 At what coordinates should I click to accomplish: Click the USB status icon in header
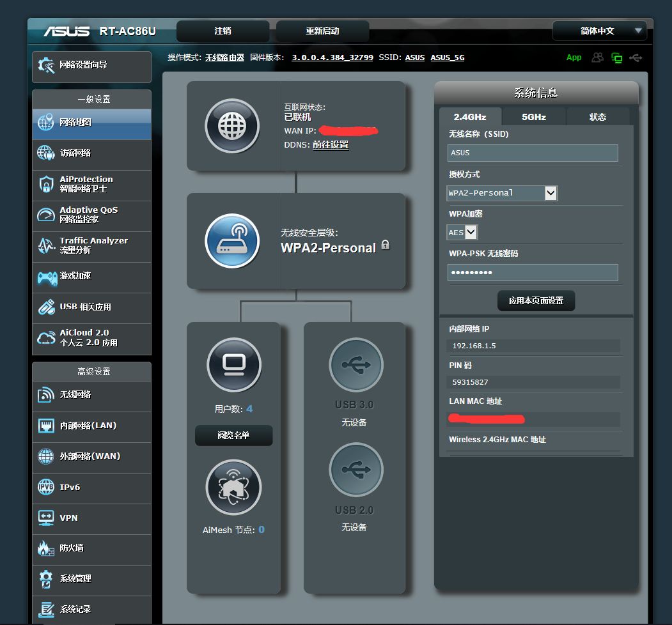(636, 58)
